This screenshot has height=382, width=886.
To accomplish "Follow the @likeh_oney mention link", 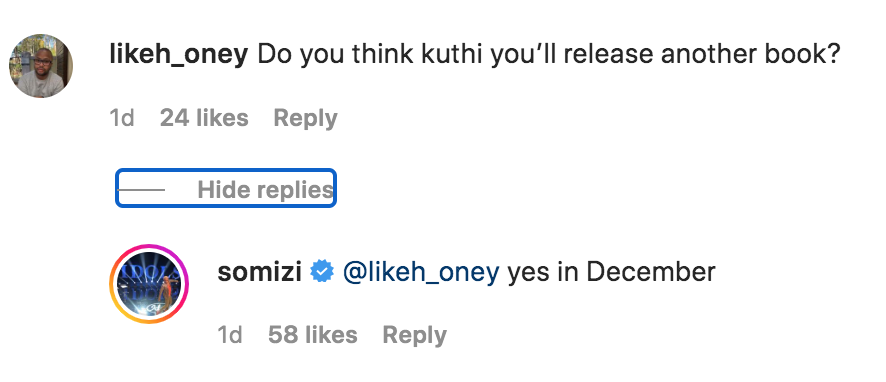I will click(421, 273).
